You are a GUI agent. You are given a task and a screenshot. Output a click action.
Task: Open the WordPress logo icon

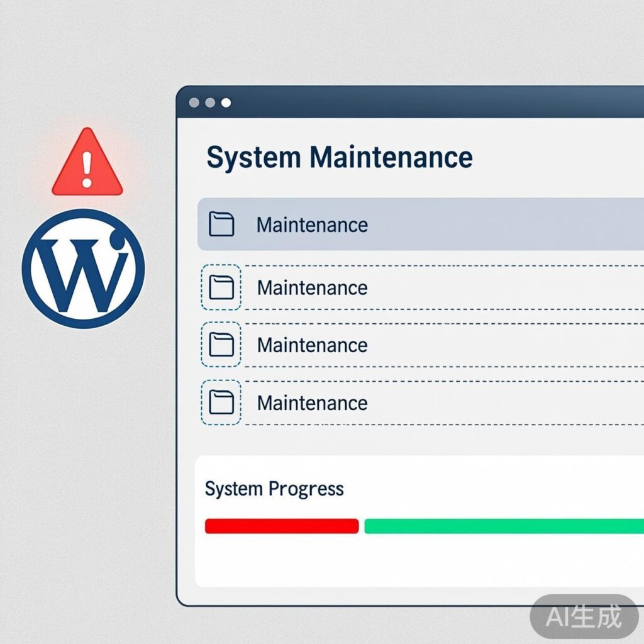pos(83,269)
